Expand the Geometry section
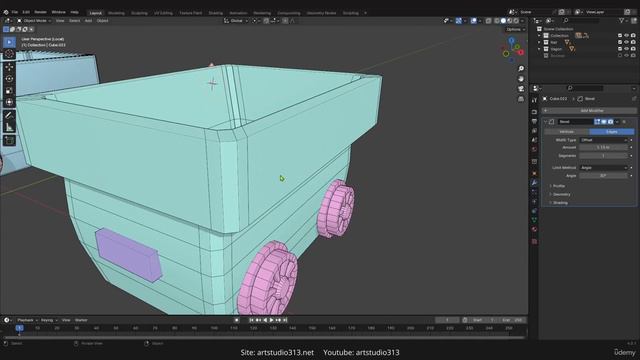The width and height of the screenshot is (640, 360). click(560, 194)
